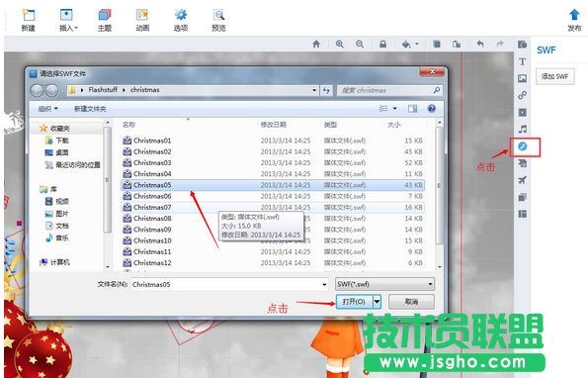588x378 pixels.
Task: Expand the address bar path dropdown
Action: (x=314, y=90)
